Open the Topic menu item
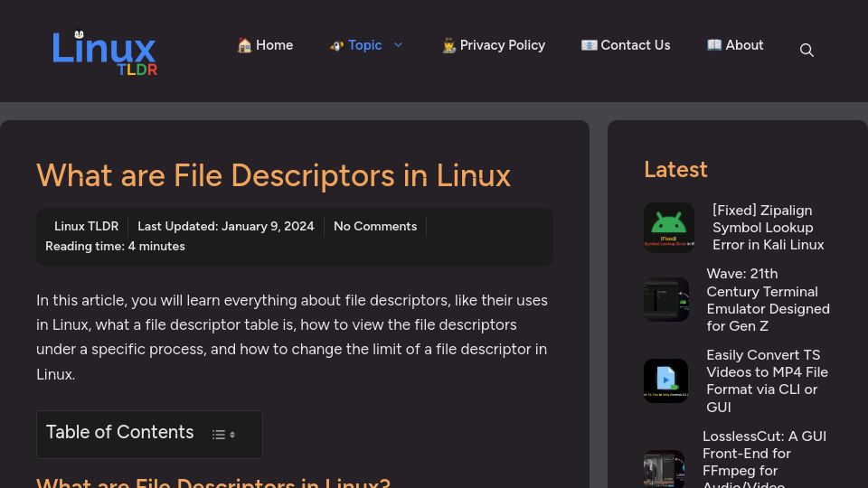 pos(356,45)
